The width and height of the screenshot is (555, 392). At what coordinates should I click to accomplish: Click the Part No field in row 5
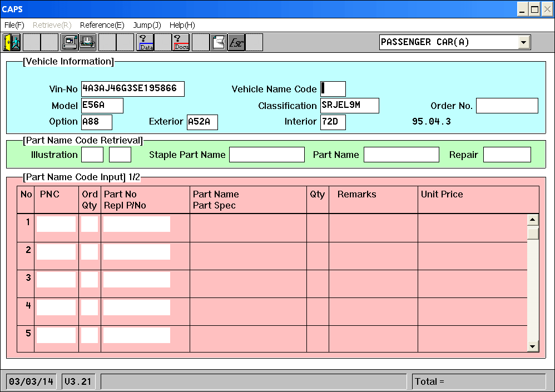pos(137,335)
